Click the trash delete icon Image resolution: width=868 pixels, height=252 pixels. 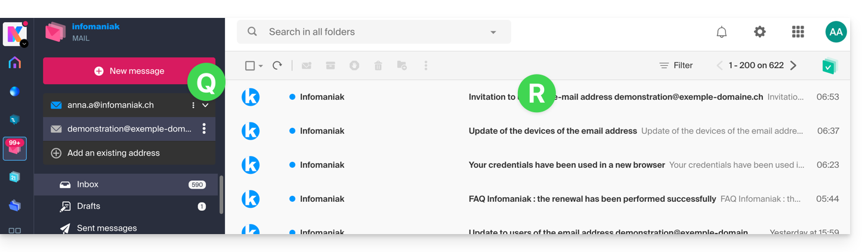pos(378,66)
